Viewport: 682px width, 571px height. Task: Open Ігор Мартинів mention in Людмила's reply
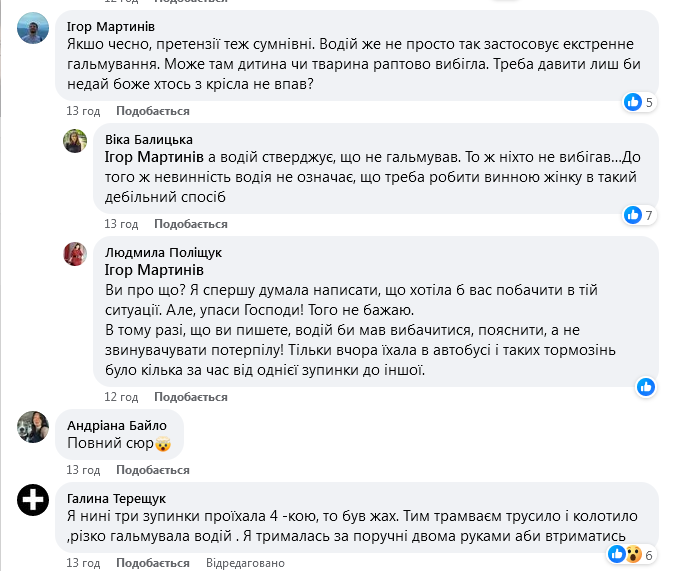coord(154,271)
